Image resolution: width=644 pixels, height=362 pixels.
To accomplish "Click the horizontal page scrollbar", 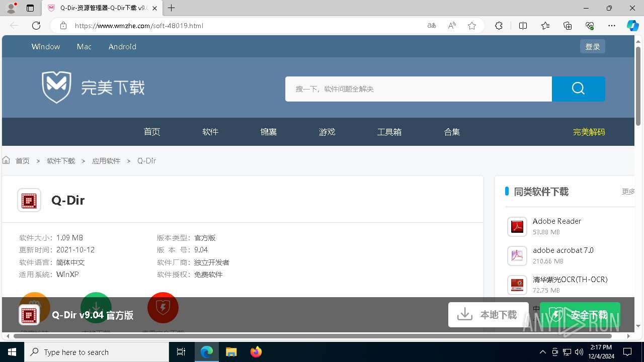I will coord(312,336).
